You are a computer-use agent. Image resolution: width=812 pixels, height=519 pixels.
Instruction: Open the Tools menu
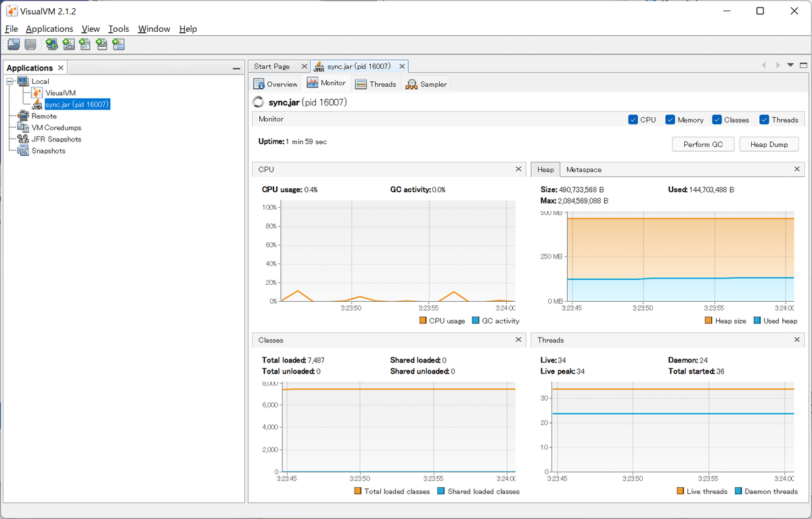(x=118, y=29)
